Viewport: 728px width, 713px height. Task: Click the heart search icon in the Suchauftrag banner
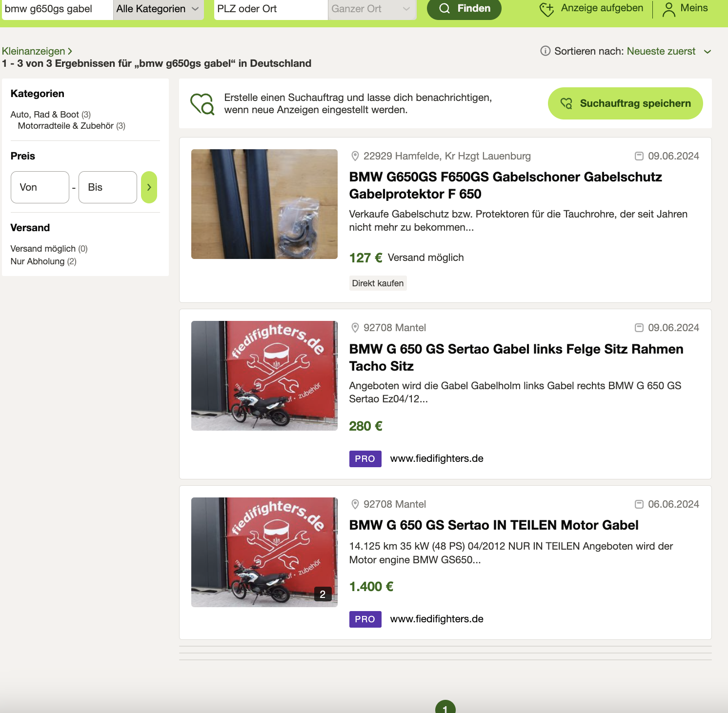pyautogui.click(x=202, y=104)
